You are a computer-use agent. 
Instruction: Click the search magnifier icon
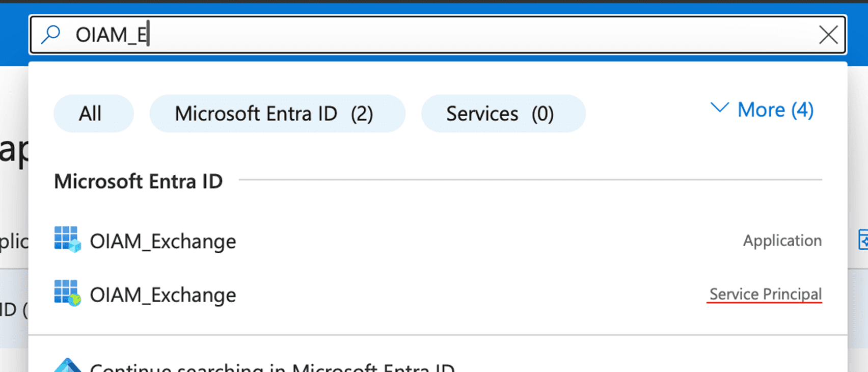(x=51, y=35)
